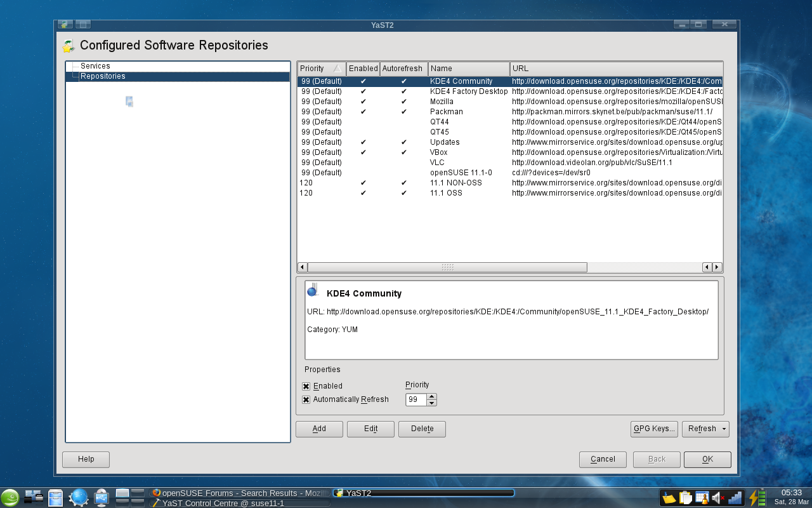Click rightmost arrow of table horizontal scrollbar
The width and height of the screenshot is (812, 508).
pyautogui.click(x=717, y=267)
